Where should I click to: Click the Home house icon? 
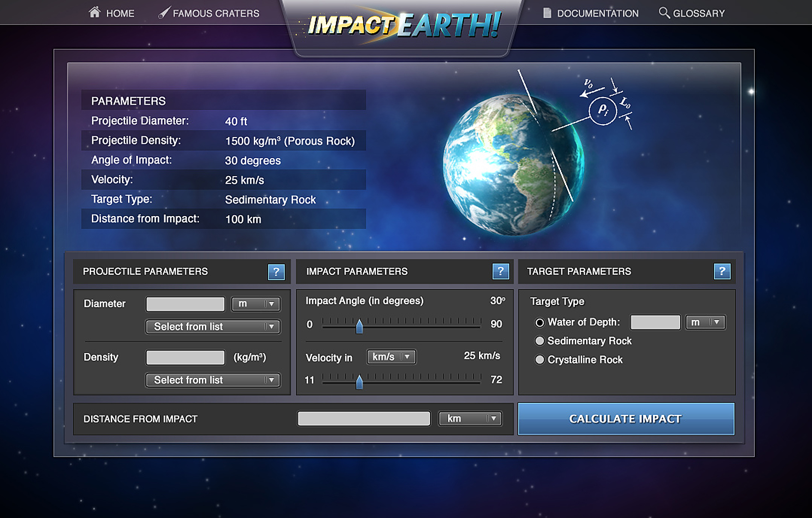(95, 12)
